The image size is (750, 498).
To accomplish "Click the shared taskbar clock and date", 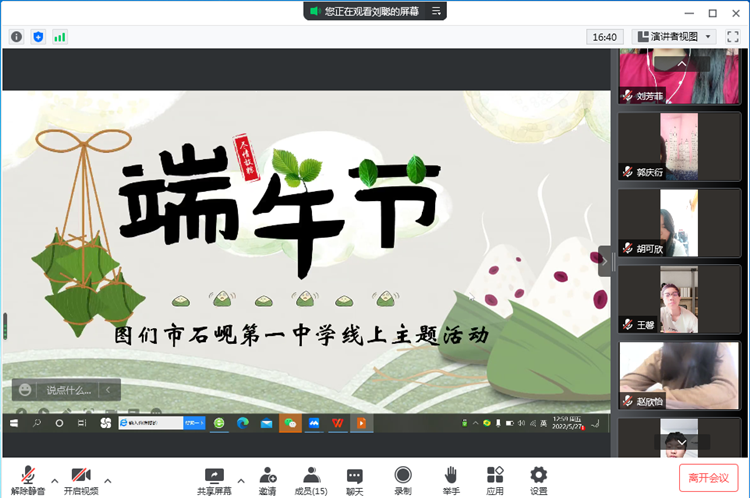I will coord(567,423).
